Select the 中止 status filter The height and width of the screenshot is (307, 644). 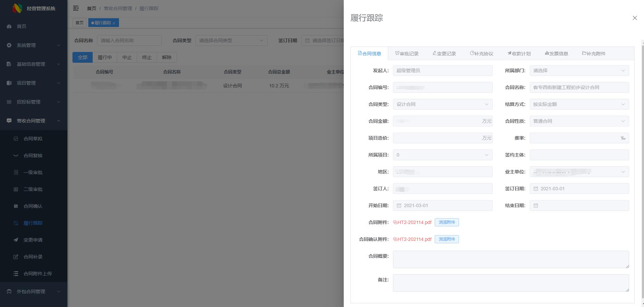click(x=127, y=57)
